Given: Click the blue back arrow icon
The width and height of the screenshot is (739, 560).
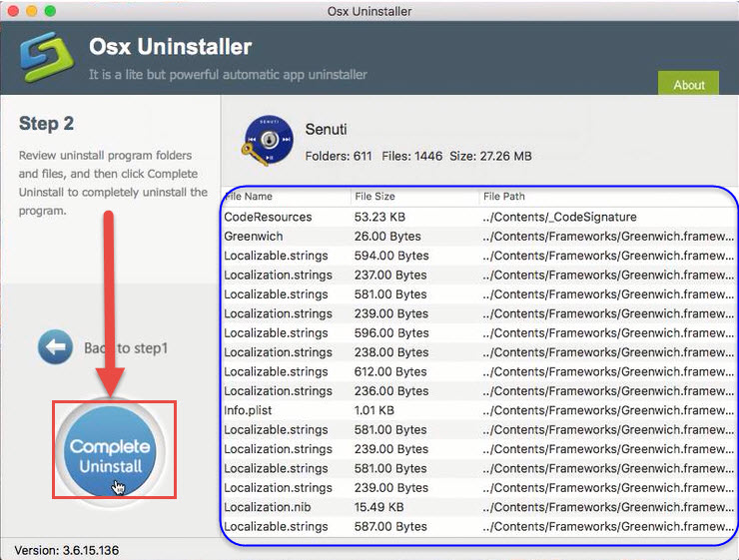Looking at the screenshot, I should coord(55,347).
